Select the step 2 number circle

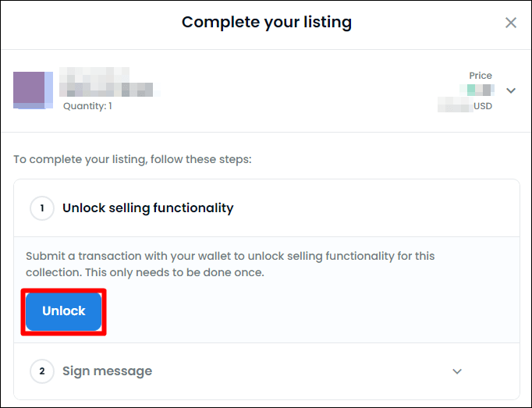pos(42,371)
